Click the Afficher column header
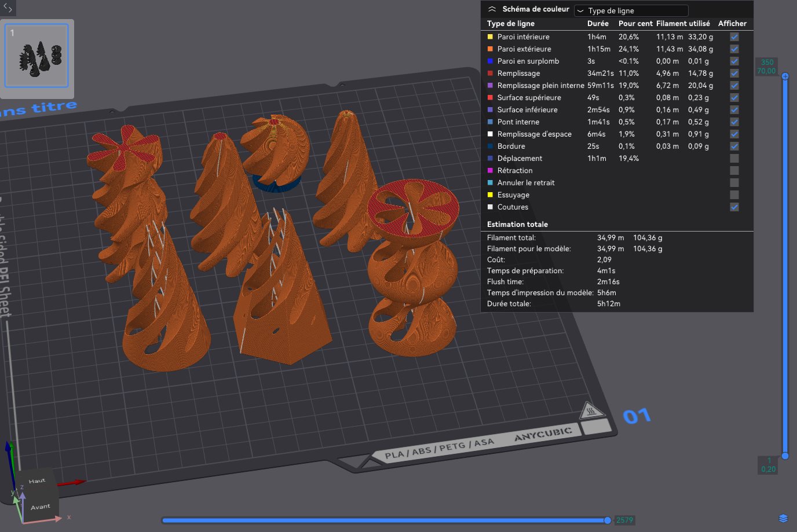Viewport: 797px width, 532px height. point(732,24)
